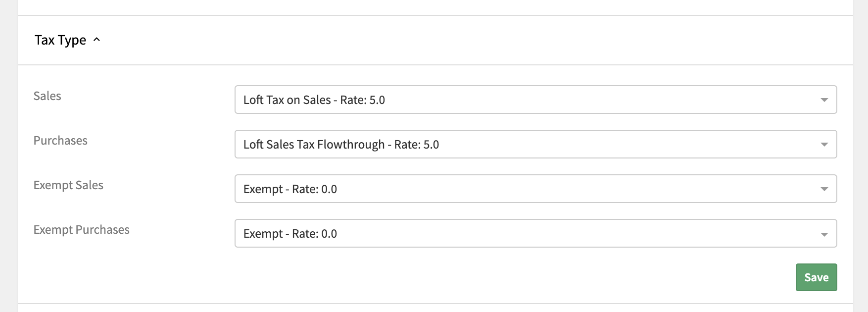
Task: Click the Exempt Sales field label
Action: click(68, 185)
